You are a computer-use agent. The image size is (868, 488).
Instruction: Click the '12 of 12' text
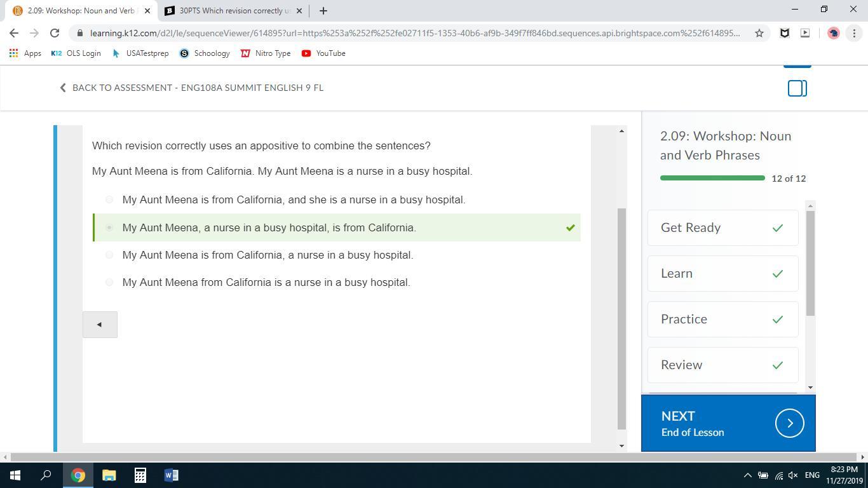click(x=789, y=179)
